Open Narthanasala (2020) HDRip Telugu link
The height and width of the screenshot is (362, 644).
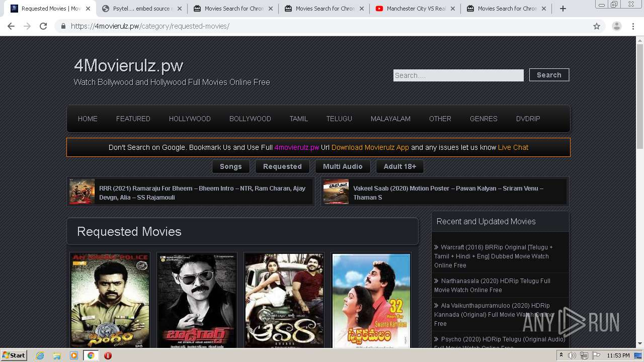coord(492,285)
